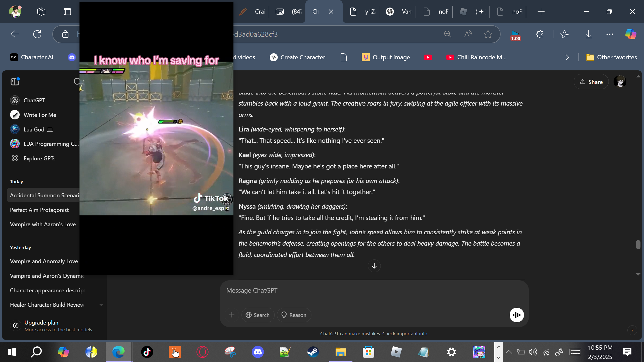The height and width of the screenshot is (362, 644).
Task: Click the browser profile avatar icon
Action: point(15,12)
